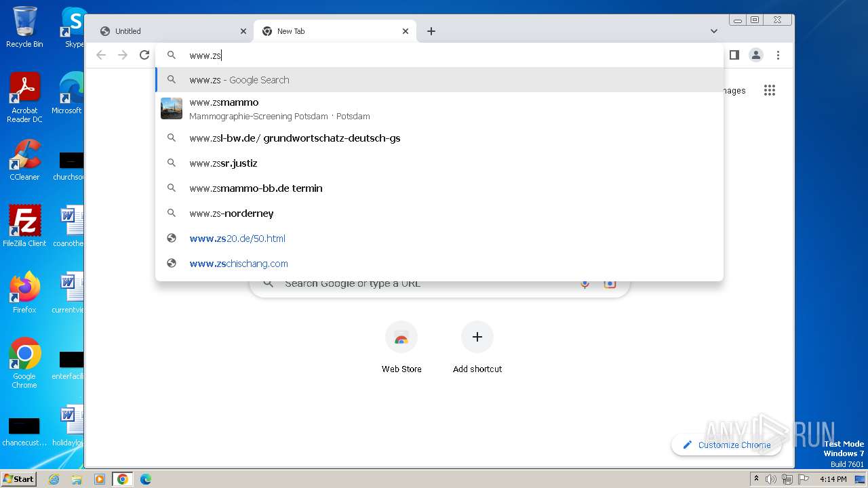Click the zsmammo suggestion thumbnail image

click(172, 108)
